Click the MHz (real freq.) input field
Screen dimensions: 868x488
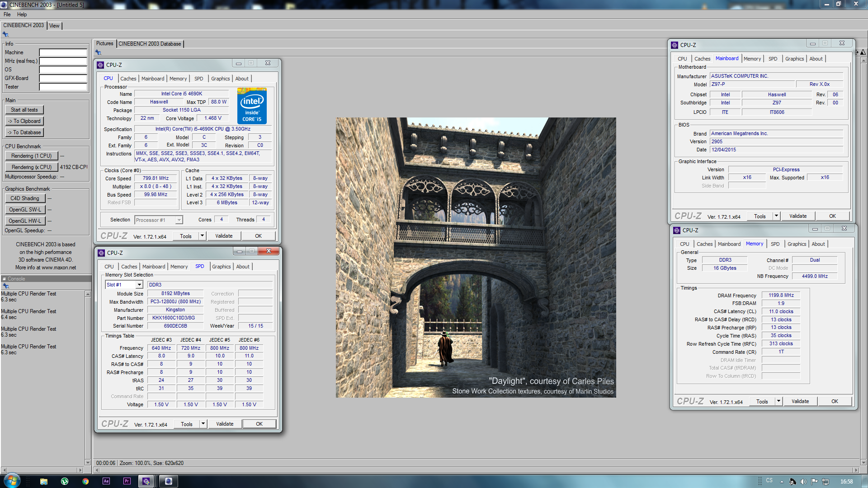point(63,61)
